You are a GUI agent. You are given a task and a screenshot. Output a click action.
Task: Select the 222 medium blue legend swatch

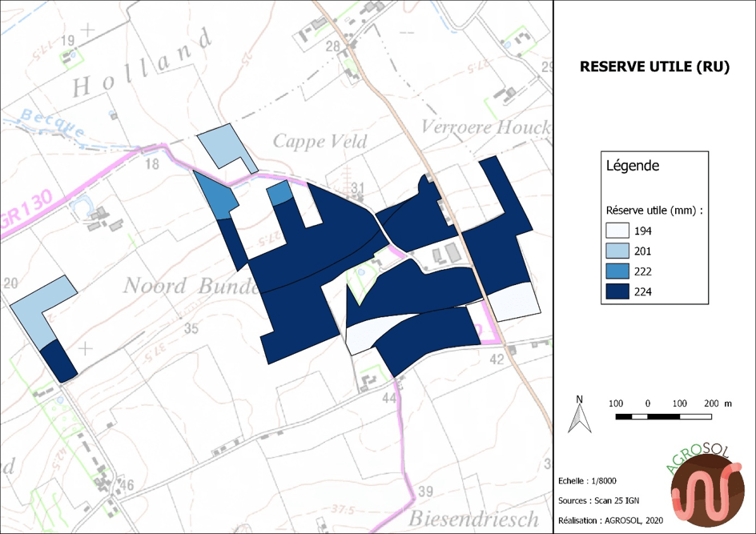point(617,272)
